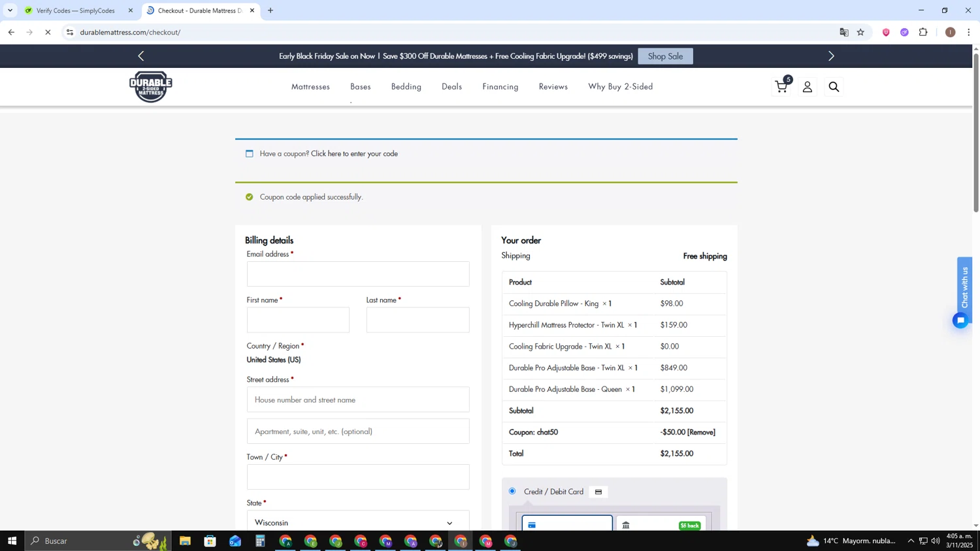Viewport: 980px width, 551px height.
Task: Focus the Last name field
Action: [x=417, y=320]
